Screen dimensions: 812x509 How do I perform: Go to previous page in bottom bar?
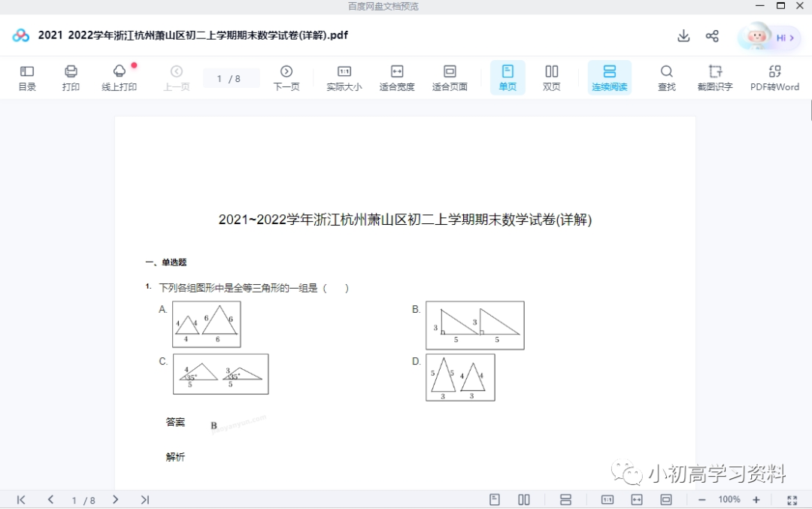(50, 500)
